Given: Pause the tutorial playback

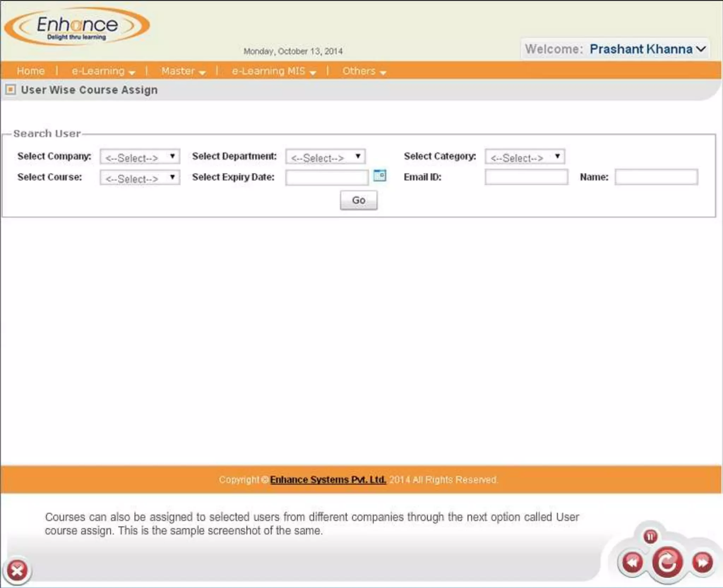Looking at the screenshot, I should click(650, 536).
